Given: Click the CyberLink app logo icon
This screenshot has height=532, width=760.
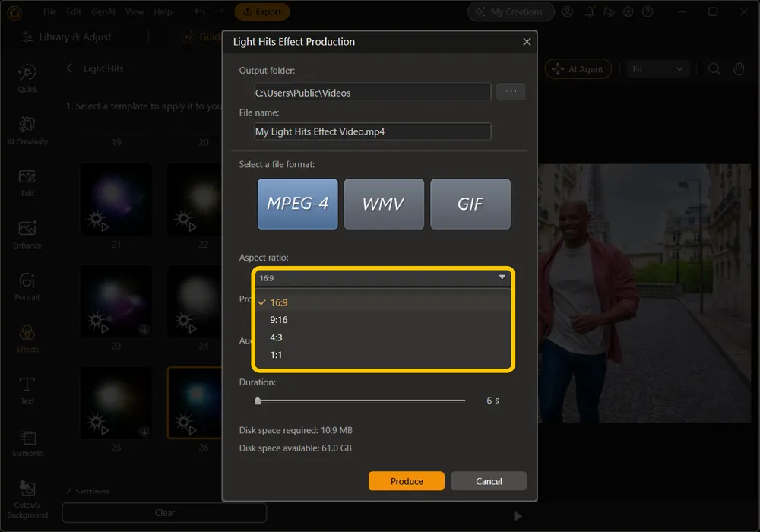Looking at the screenshot, I should pos(15,13).
